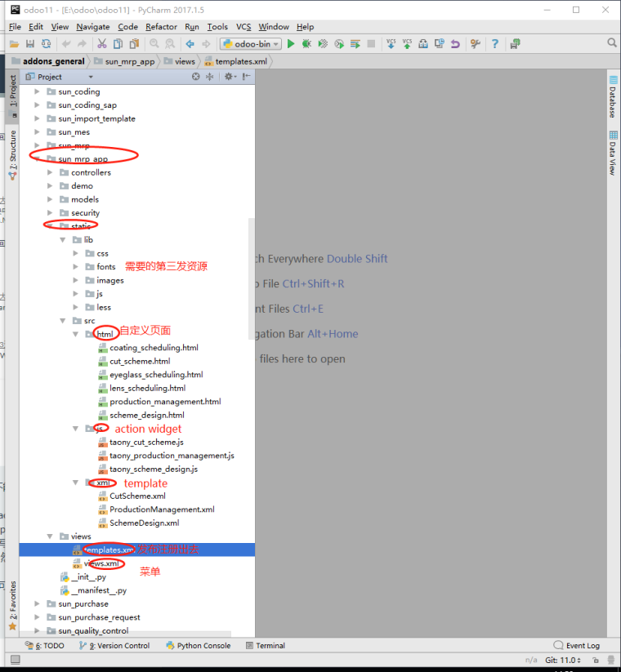Click the Copy icon in toolbar
The width and height of the screenshot is (621, 672).
click(118, 44)
